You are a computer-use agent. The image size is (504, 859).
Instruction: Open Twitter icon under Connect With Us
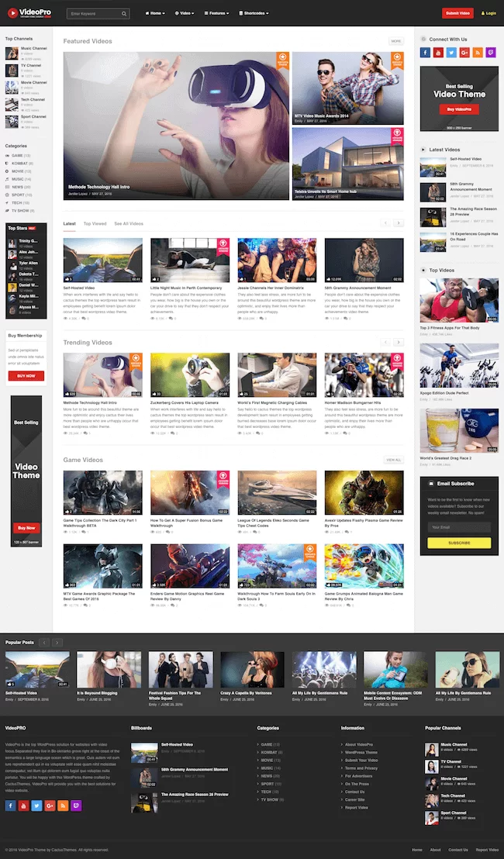[451, 52]
